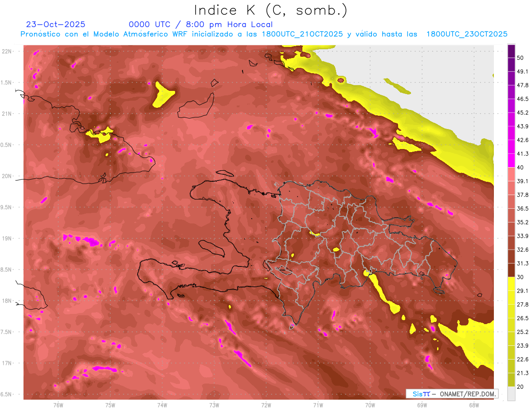Click the '26.5' color scale value
Image resolution: width=532 pixels, height=411 pixels.
tap(523, 318)
